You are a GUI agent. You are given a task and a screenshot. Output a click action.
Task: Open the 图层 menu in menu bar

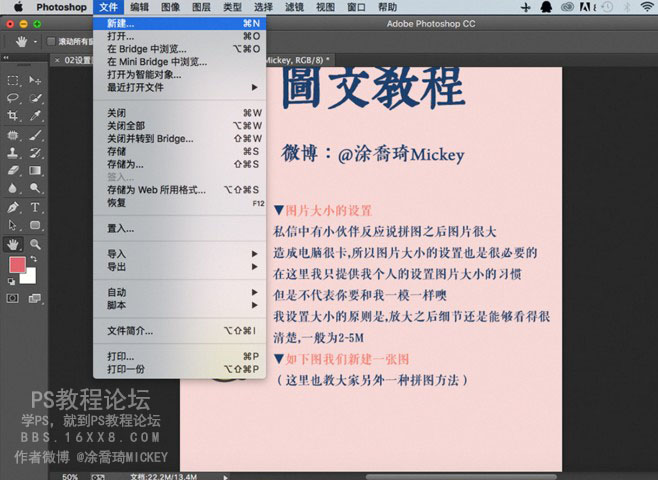click(x=201, y=7)
